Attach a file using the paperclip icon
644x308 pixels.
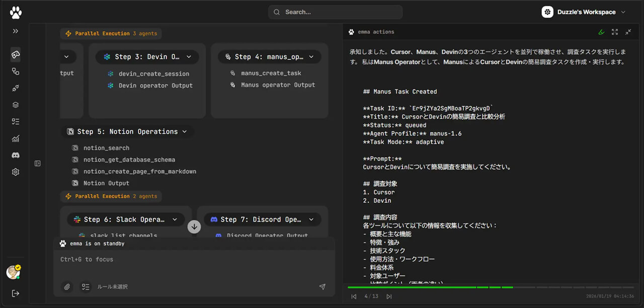67,287
